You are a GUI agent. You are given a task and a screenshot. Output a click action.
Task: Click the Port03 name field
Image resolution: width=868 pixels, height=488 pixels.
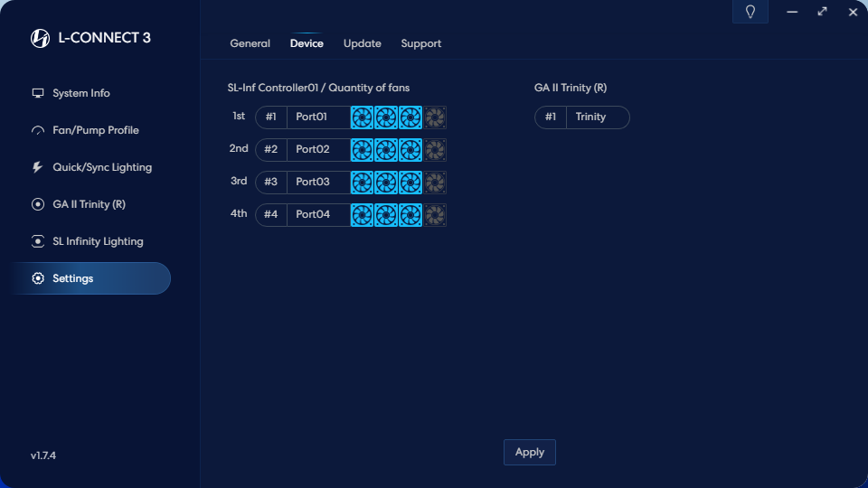click(319, 182)
